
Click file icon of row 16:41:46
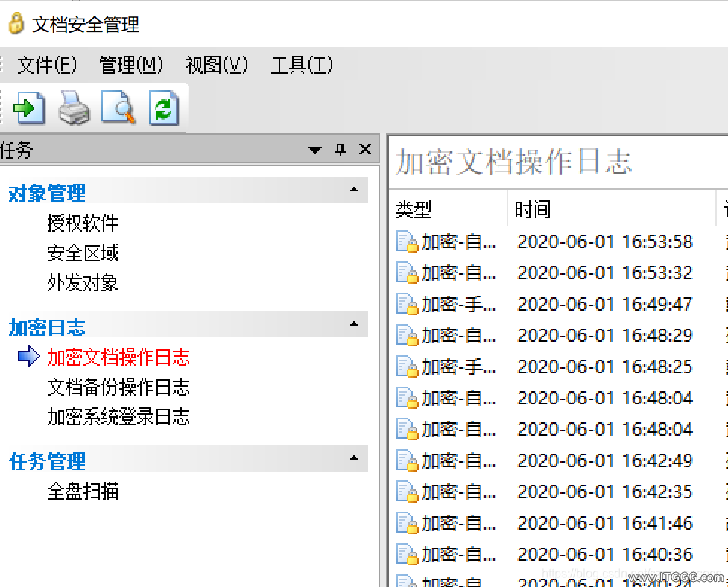tap(407, 524)
